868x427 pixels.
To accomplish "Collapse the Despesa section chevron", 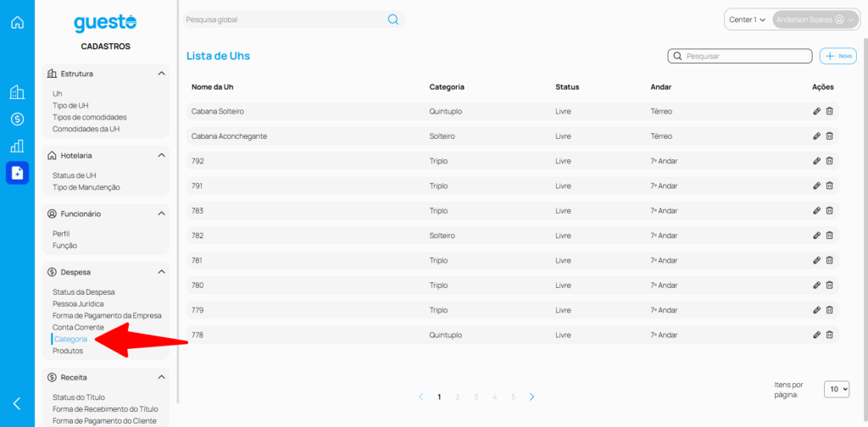I will pos(161,272).
